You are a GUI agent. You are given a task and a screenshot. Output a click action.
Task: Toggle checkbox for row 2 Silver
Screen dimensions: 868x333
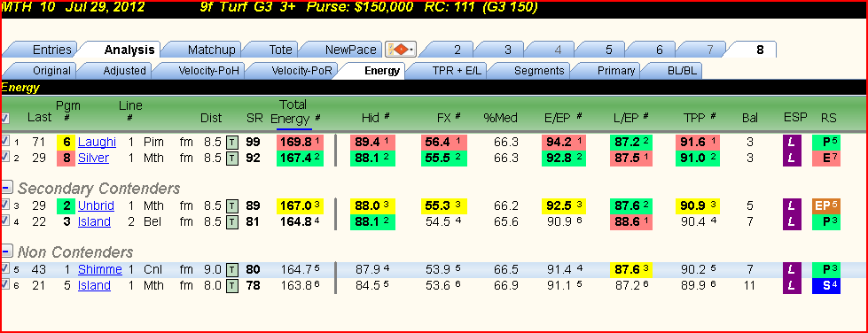pos(5,157)
